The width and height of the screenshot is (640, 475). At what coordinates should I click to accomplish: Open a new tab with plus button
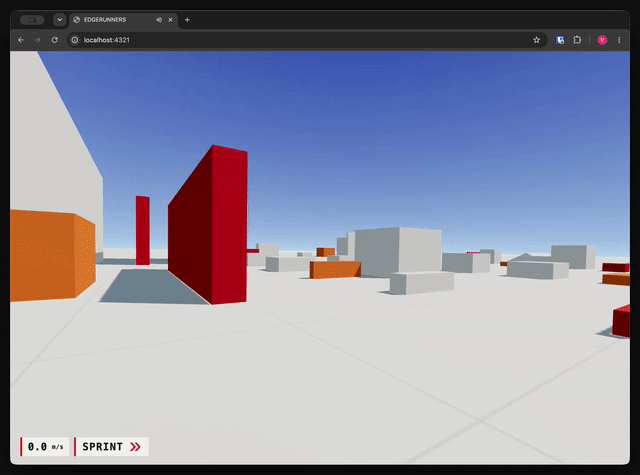coord(187,20)
